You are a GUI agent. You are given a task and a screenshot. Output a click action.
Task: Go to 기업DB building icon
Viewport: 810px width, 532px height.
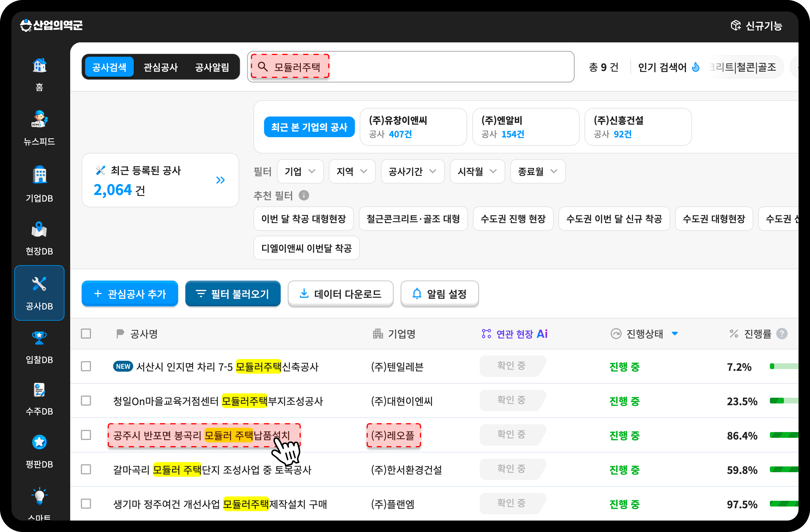click(x=40, y=175)
